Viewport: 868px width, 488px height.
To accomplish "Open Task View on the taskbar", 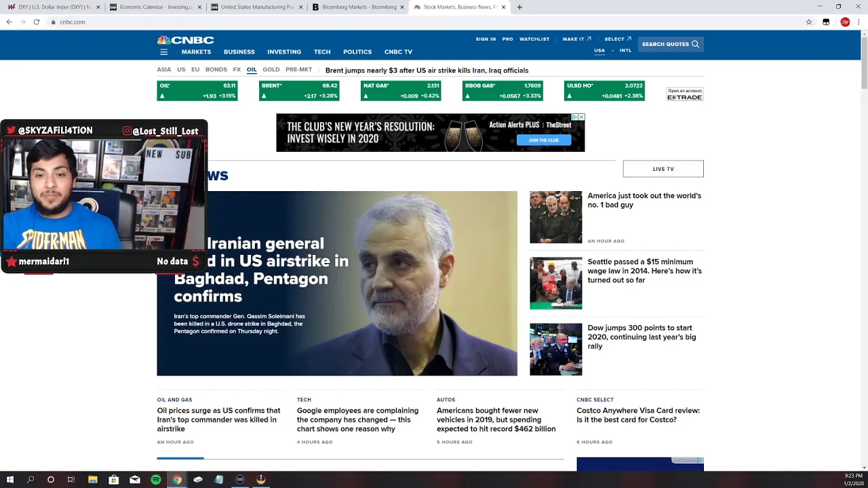I will point(71,479).
